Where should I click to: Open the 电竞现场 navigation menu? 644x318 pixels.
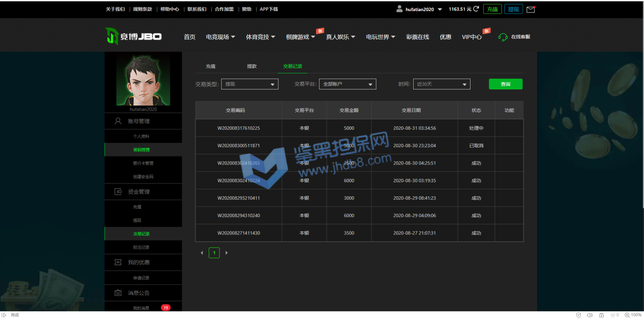tap(220, 37)
